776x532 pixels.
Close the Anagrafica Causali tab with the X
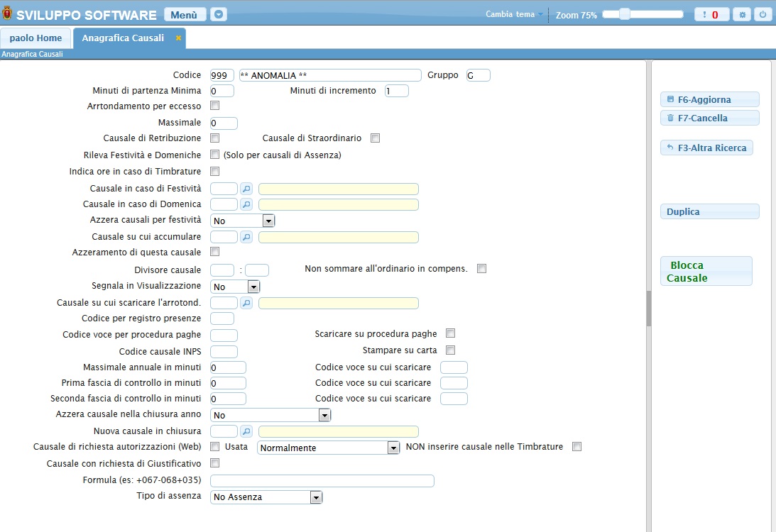point(178,38)
